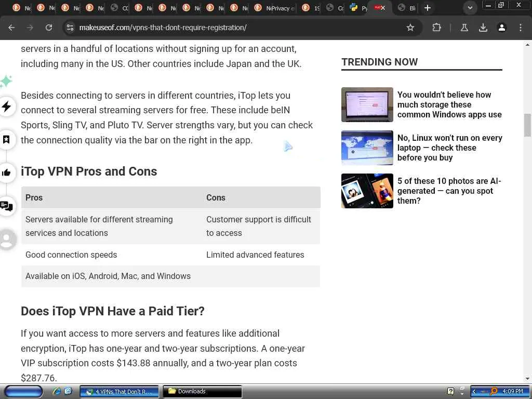Click the help question mark tray icon
Image resolution: width=532 pixels, height=399 pixels.
(450, 391)
